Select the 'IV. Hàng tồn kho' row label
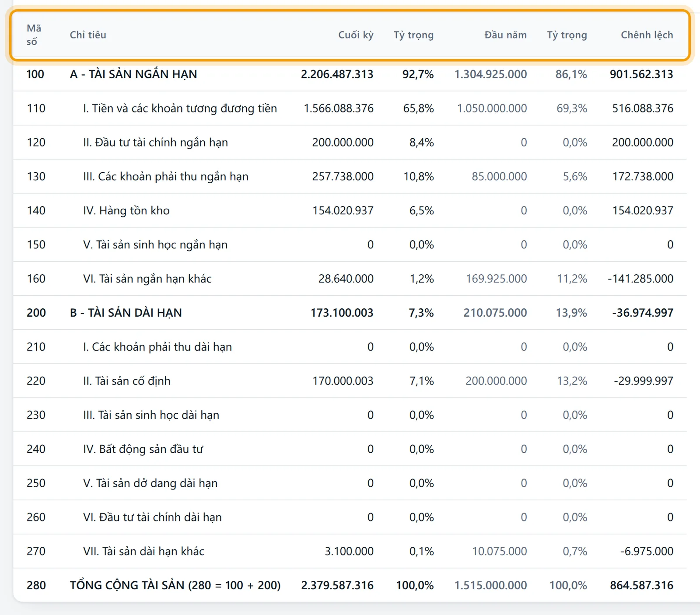This screenshot has width=700, height=615. click(126, 211)
